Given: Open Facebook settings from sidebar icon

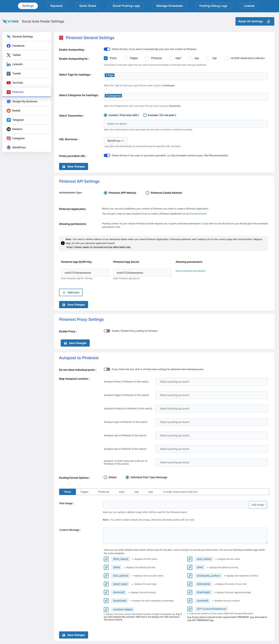Looking at the screenshot, I should pos(8,46).
